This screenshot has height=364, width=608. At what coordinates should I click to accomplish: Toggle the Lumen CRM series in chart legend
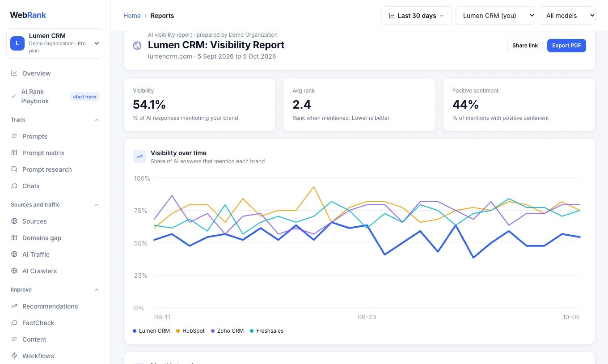coord(151,331)
